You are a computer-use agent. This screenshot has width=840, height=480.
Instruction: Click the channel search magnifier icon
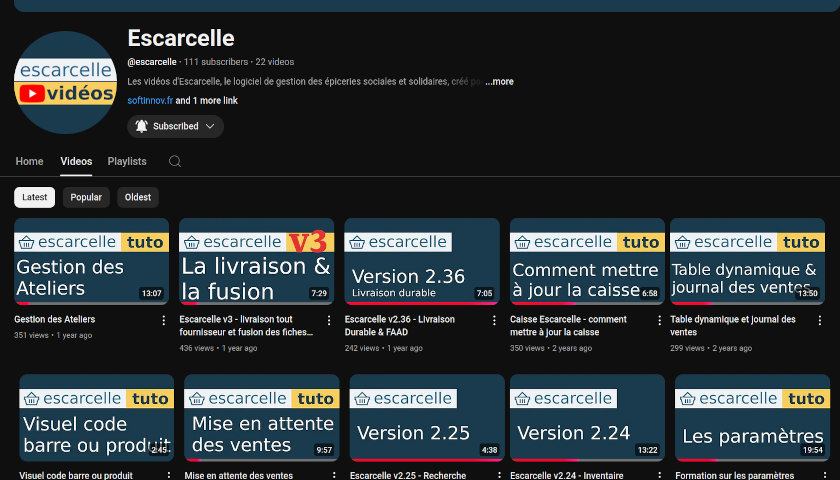coord(175,161)
